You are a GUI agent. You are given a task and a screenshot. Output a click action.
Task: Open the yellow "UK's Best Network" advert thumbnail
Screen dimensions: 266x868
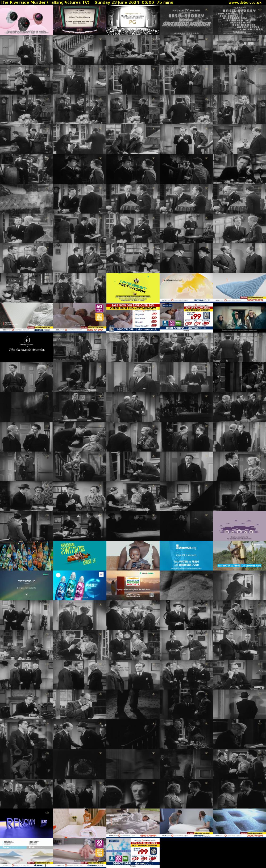(x=133, y=288)
